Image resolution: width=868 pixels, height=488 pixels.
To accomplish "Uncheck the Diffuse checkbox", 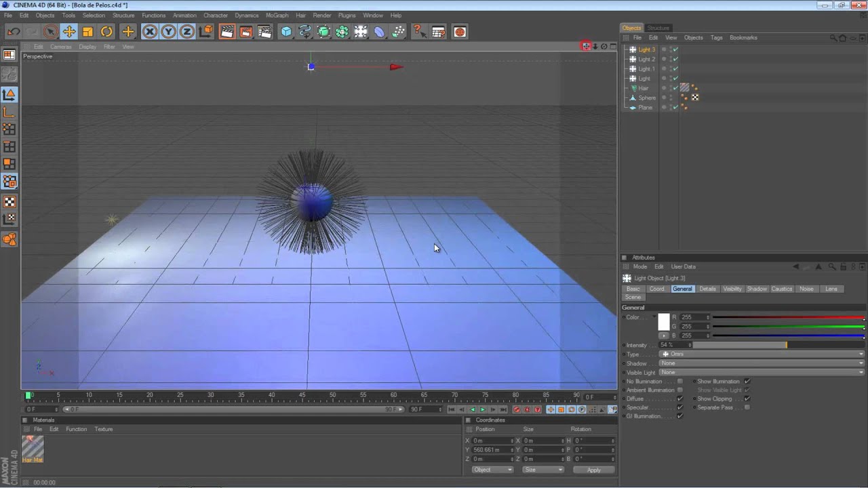I will (680, 399).
